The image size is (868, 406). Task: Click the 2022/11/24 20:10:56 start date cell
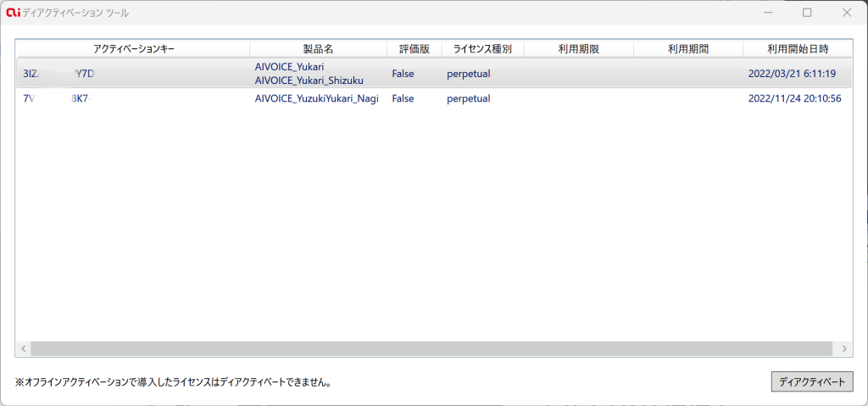point(795,99)
